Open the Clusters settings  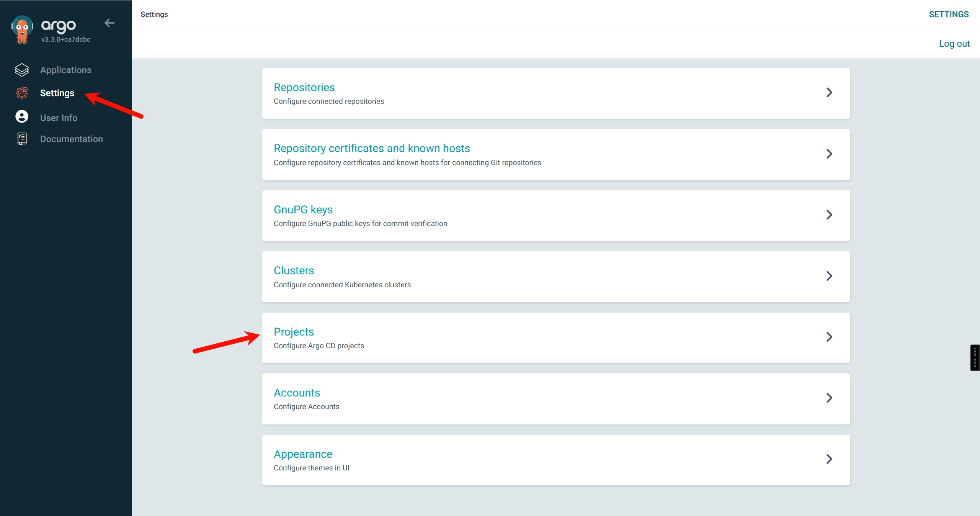tap(294, 270)
